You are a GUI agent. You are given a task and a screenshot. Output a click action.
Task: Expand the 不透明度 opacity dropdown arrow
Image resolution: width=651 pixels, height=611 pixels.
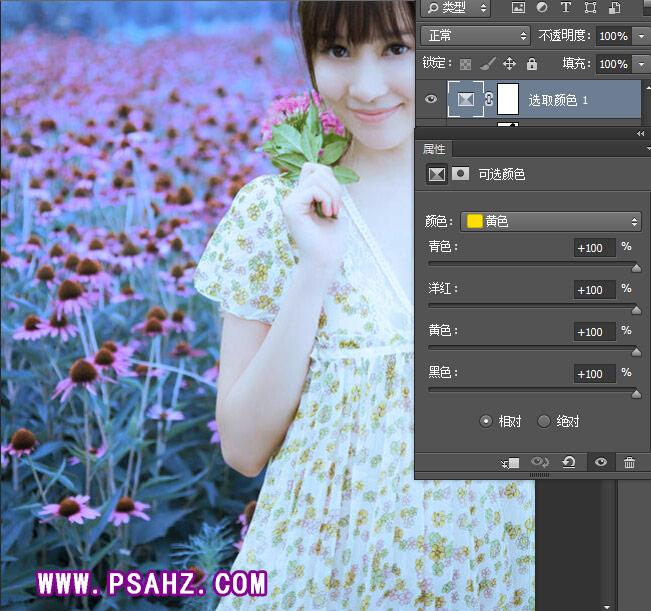pyautogui.click(x=641, y=36)
